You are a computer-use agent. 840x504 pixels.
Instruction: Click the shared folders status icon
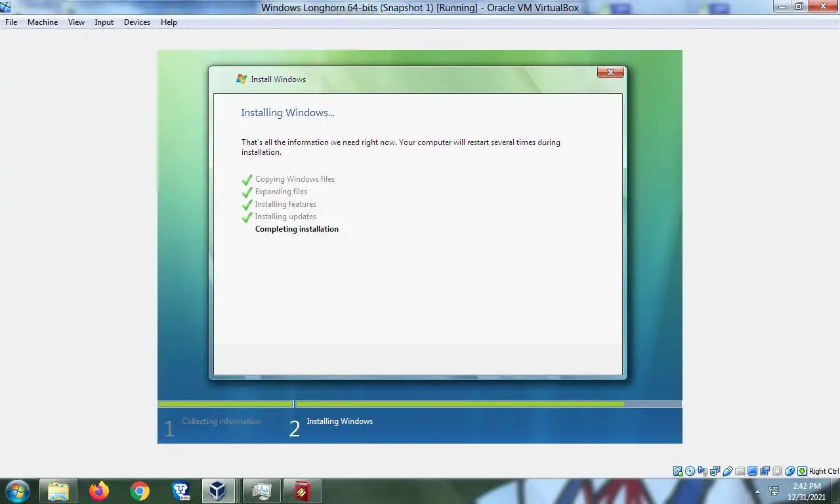coord(740,471)
